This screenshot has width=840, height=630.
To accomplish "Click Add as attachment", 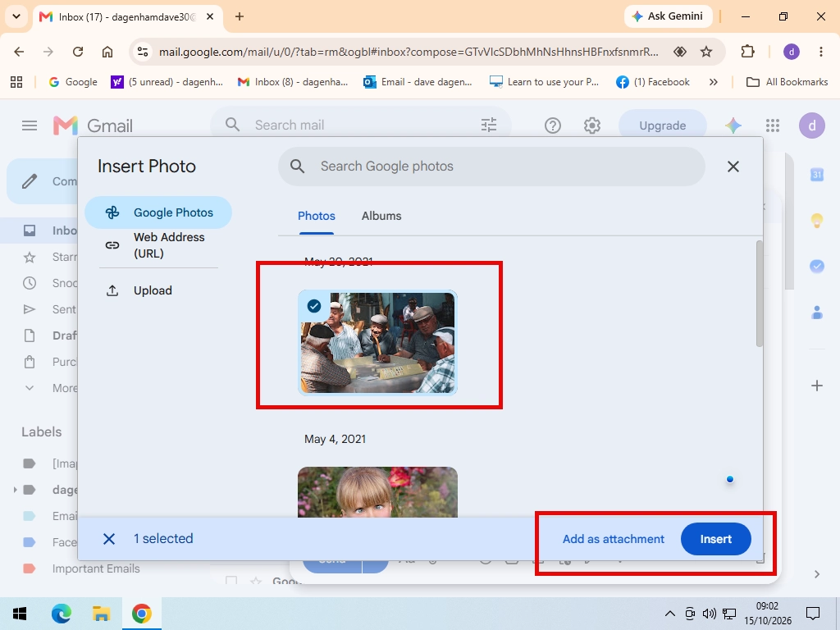I will 613,539.
